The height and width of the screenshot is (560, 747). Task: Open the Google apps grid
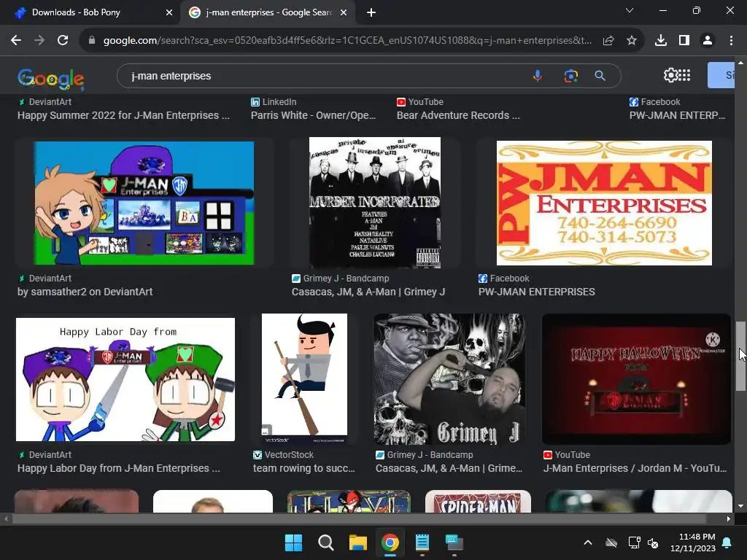point(684,75)
